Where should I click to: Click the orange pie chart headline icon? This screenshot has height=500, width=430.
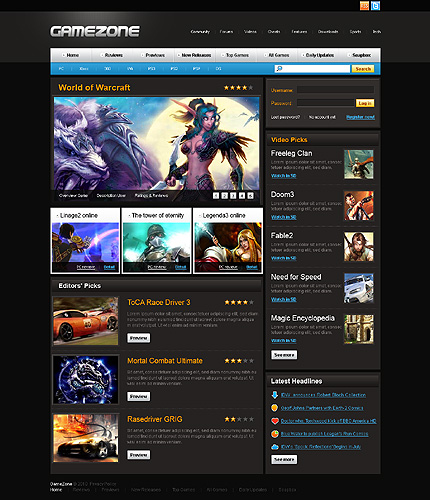[275, 434]
